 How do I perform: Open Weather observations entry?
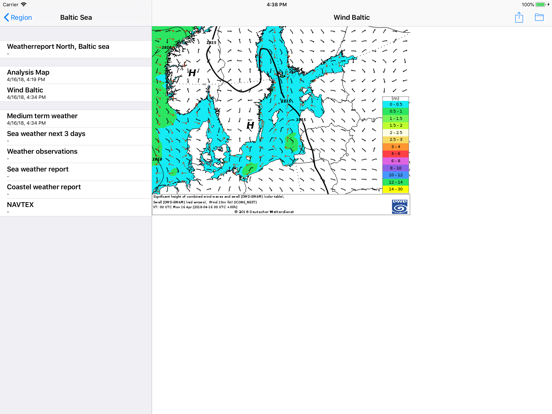pyautogui.click(x=76, y=154)
